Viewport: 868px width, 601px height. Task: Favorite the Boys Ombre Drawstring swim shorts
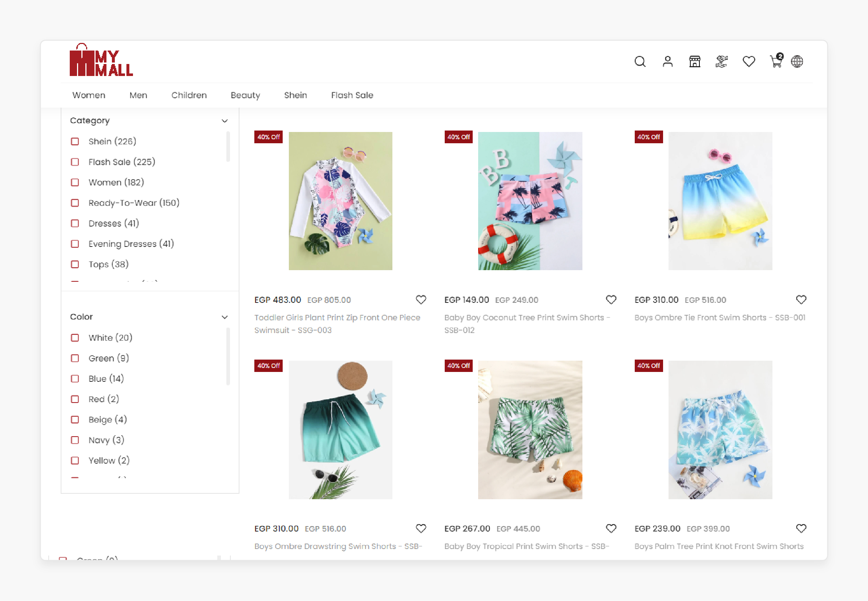[421, 529]
